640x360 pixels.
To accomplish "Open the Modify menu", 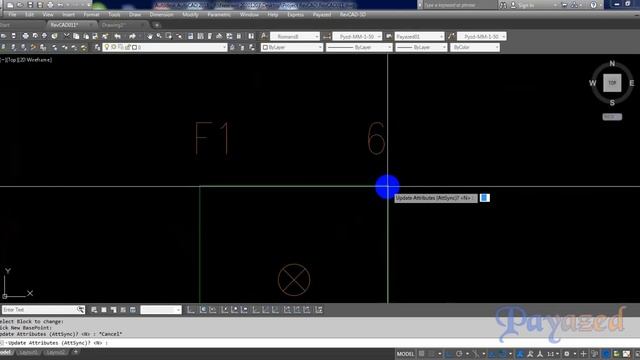I will pyautogui.click(x=190, y=14).
